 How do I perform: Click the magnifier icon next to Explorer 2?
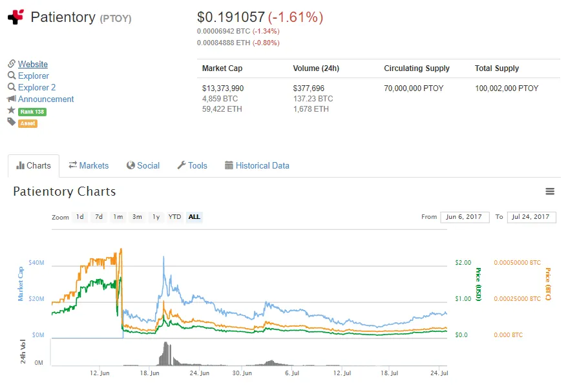click(x=12, y=87)
